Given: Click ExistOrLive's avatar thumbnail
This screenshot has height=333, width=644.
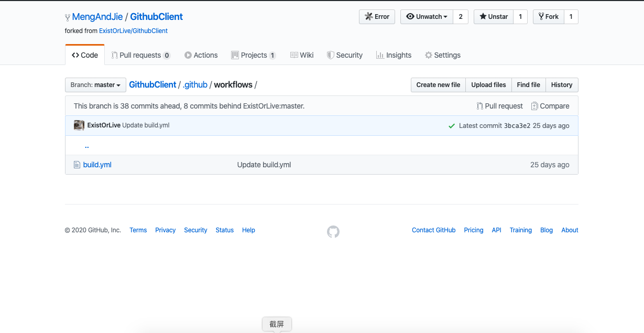Looking at the screenshot, I should (79, 125).
